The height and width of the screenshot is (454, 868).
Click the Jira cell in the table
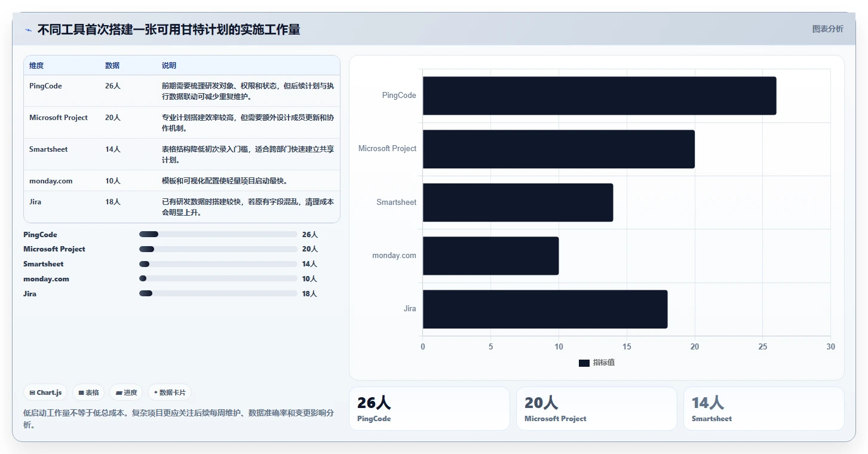tap(35, 202)
